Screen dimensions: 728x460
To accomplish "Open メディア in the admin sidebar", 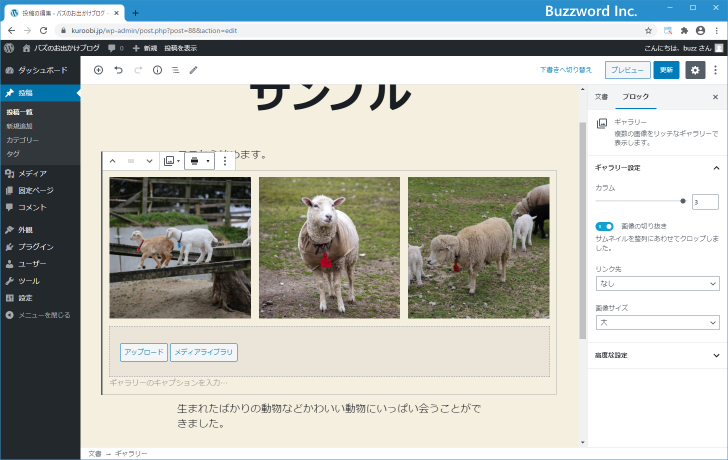I will point(32,173).
